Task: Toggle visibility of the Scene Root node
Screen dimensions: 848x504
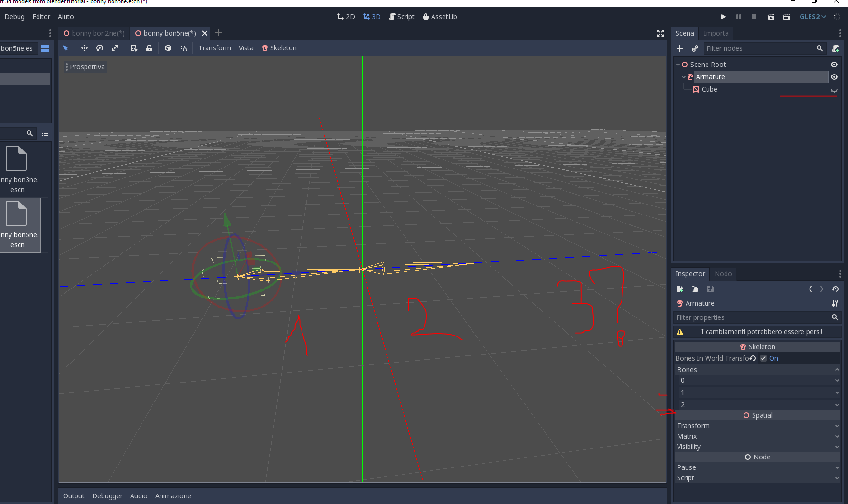Action: click(835, 65)
